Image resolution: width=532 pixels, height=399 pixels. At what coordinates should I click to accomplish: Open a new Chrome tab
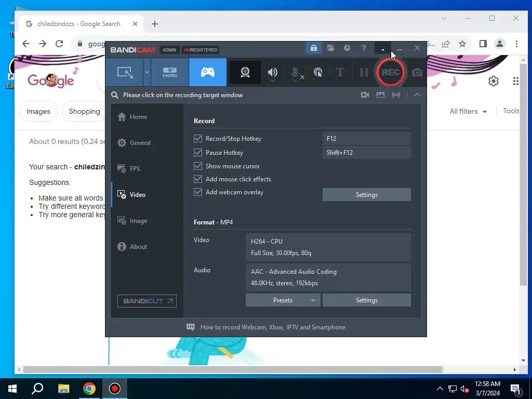[x=155, y=24]
